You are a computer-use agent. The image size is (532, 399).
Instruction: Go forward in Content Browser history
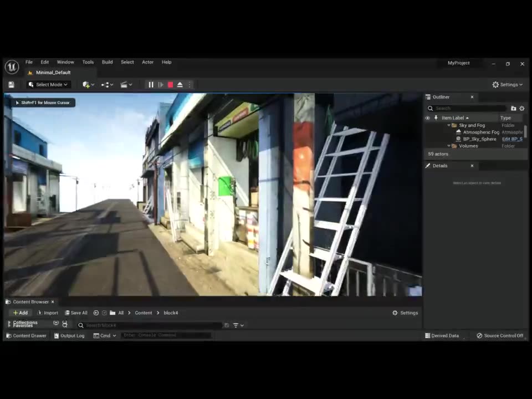click(105, 313)
